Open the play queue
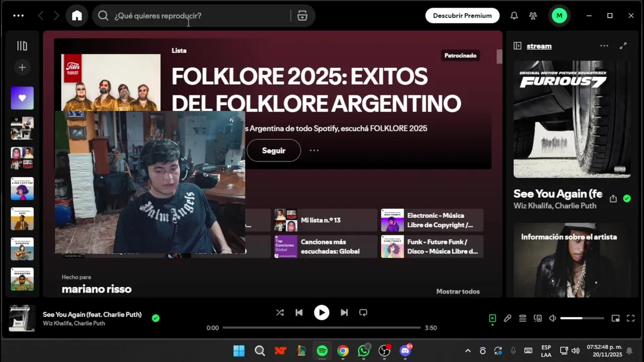 [x=523, y=318]
